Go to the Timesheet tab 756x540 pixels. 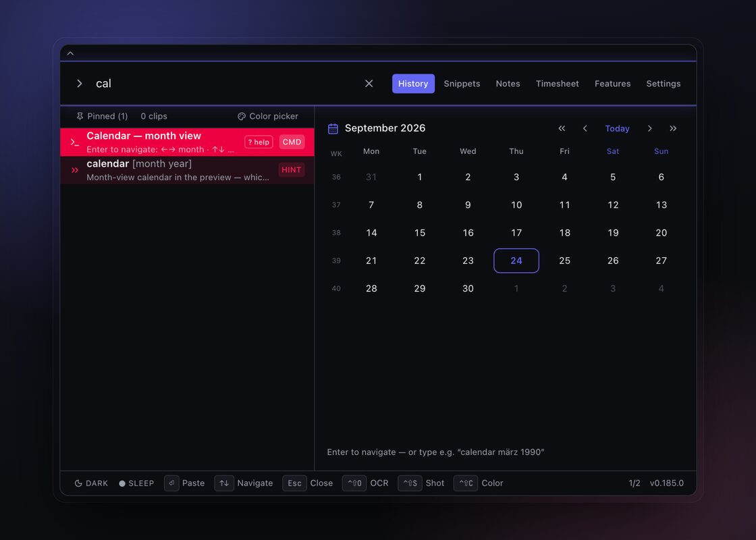(x=557, y=84)
